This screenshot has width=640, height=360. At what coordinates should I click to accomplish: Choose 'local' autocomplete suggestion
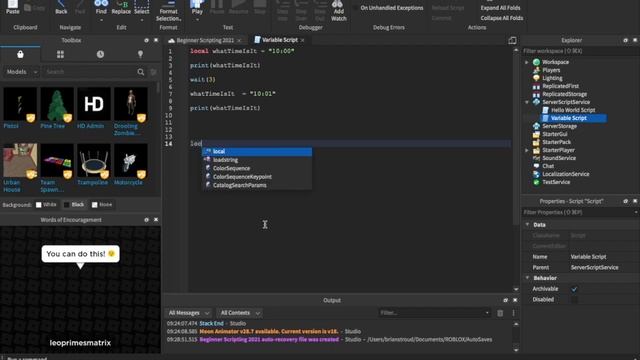(x=258, y=151)
